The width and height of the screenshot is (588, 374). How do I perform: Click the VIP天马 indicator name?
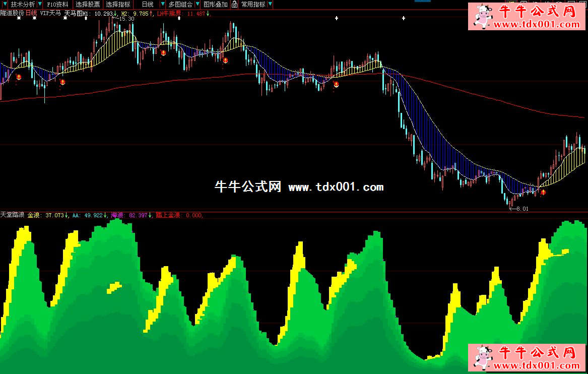pyautogui.click(x=50, y=13)
